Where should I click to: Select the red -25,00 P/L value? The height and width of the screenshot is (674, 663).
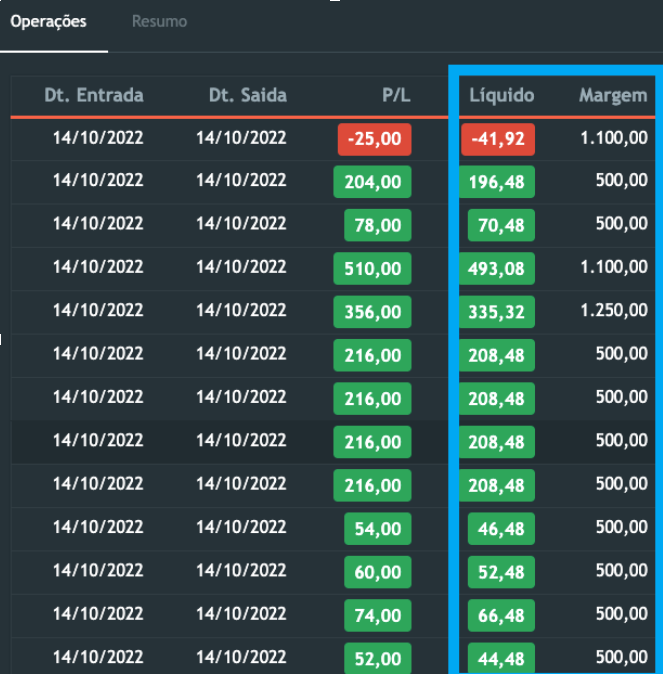pos(374,139)
